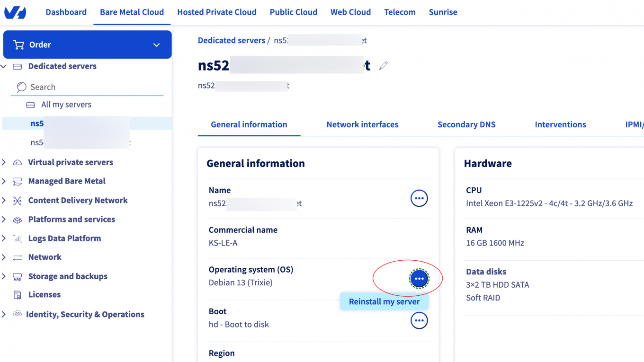Screen dimensions: 644x362
Task: Collapse the Dedicated servers tree section
Action: pyautogui.click(x=4, y=67)
